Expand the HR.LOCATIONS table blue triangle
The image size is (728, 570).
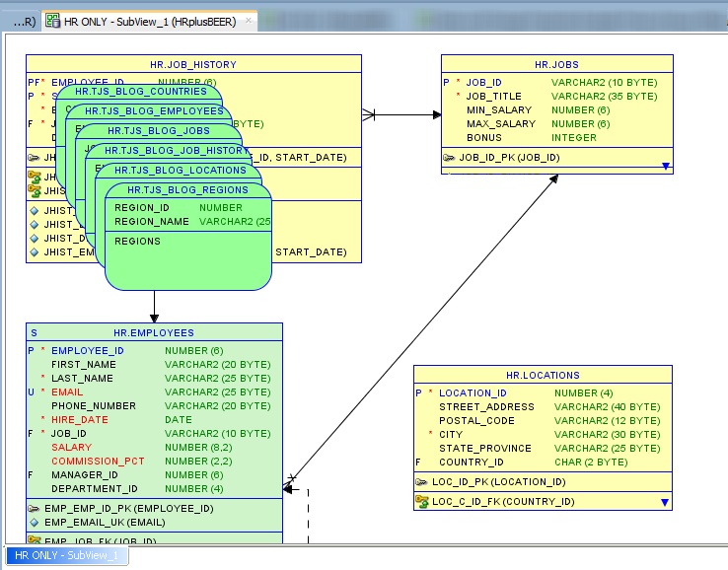pyautogui.click(x=665, y=502)
